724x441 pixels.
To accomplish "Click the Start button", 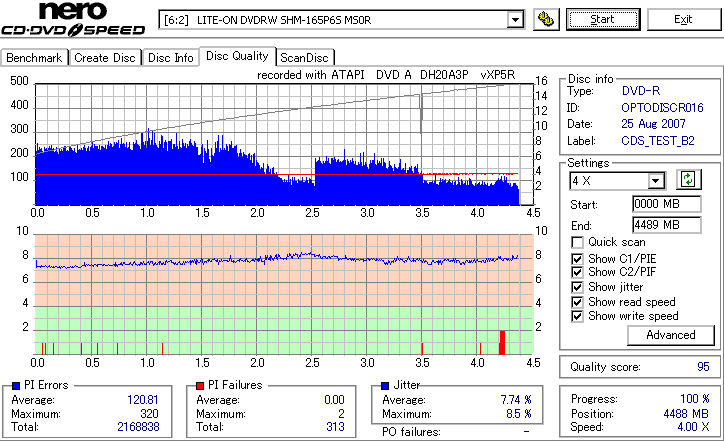I will [x=603, y=19].
